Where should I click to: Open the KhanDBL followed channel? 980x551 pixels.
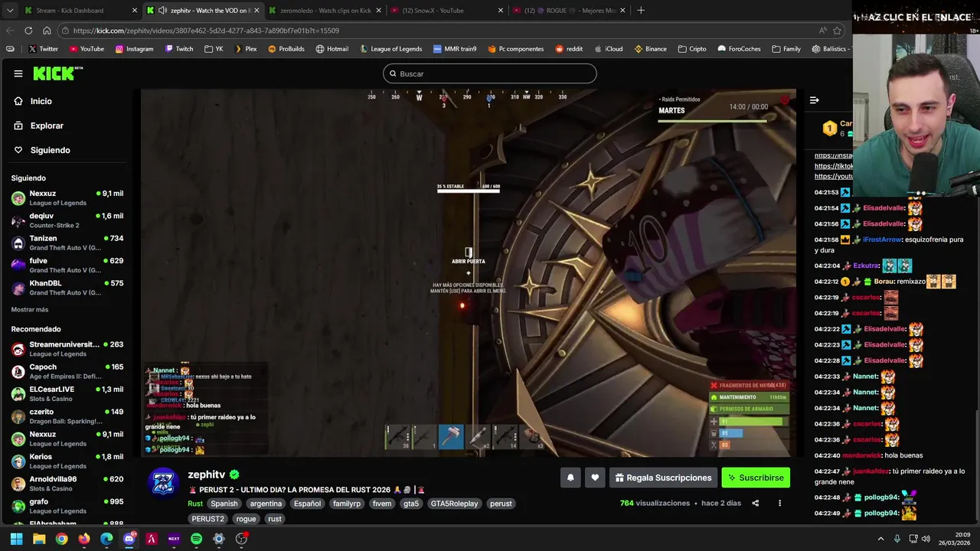point(67,288)
